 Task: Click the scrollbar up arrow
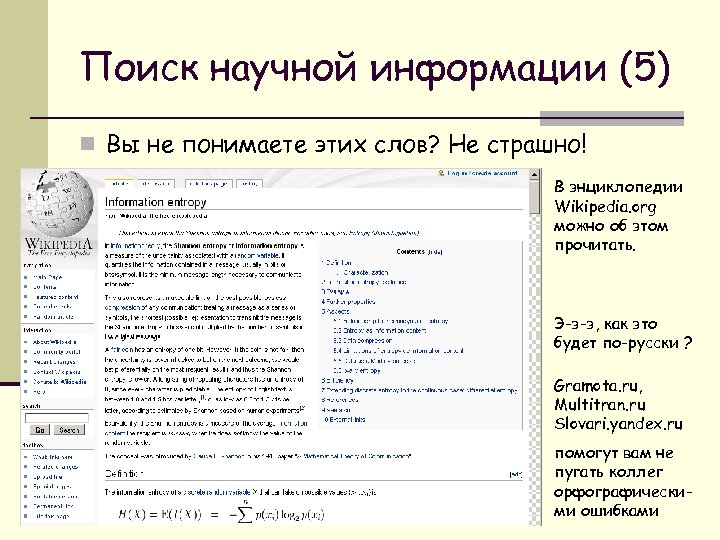[534, 174]
